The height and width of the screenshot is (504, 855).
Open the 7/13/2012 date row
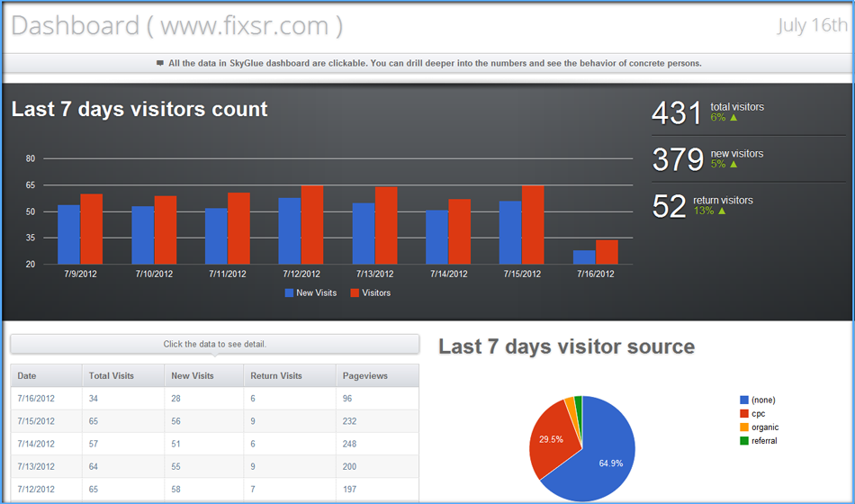coord(36,467)
